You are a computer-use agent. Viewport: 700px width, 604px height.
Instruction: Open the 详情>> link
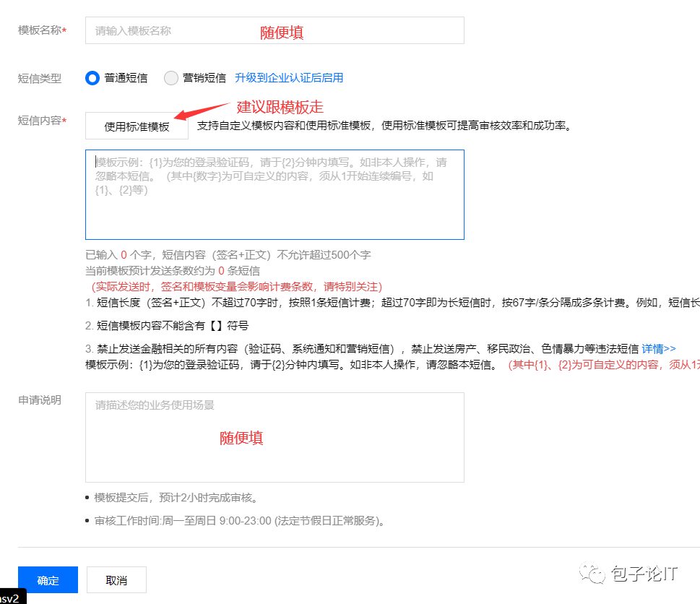coord(659,349)
